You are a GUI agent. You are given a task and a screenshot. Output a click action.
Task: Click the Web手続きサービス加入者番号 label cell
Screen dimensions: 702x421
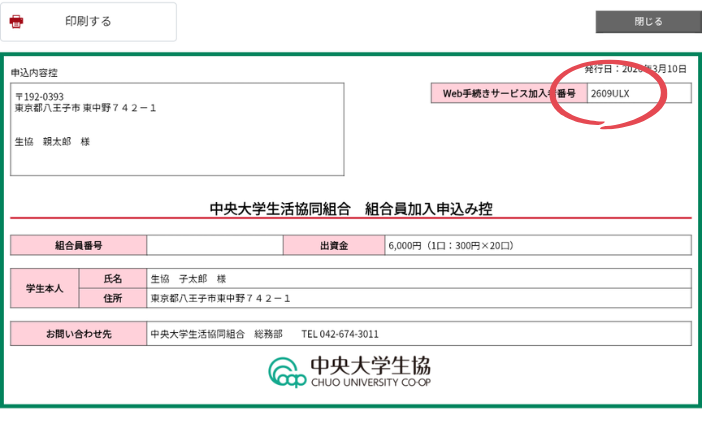(x=509, y=93)
